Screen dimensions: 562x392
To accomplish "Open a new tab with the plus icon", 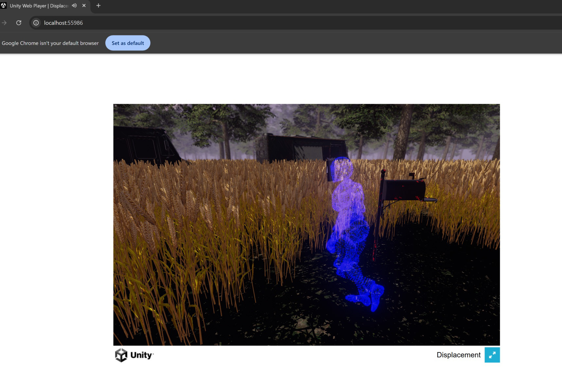I will [x=98, y=6].
